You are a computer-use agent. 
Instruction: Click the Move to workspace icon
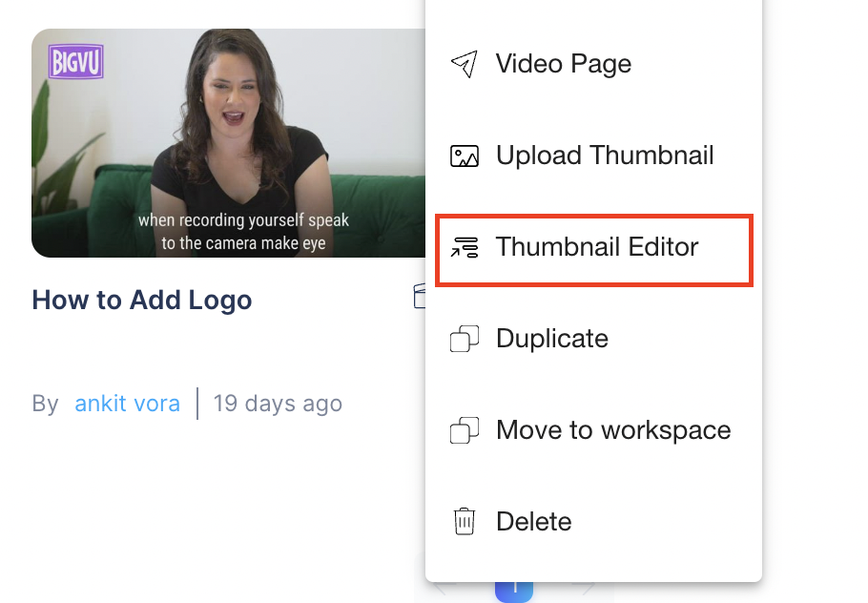coord(464,430)
